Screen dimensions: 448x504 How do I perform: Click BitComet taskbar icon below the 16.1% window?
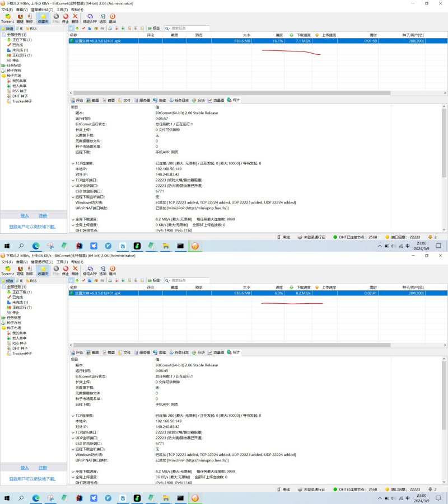pos(195,246)
